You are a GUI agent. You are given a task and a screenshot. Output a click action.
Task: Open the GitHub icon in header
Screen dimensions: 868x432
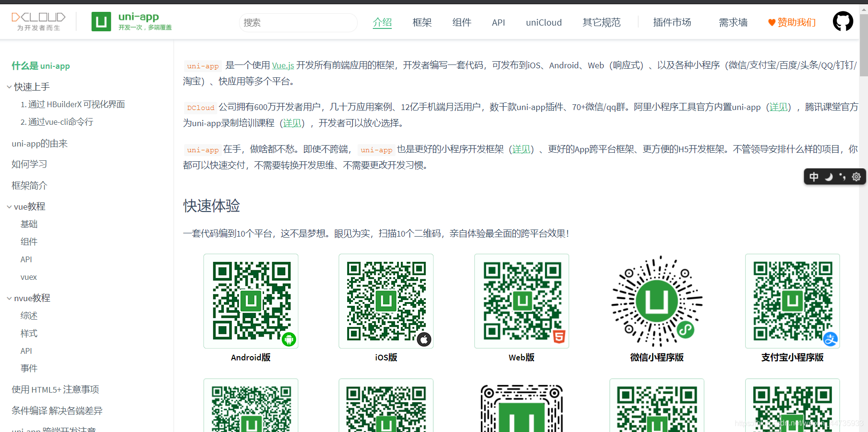coord(843,21)
